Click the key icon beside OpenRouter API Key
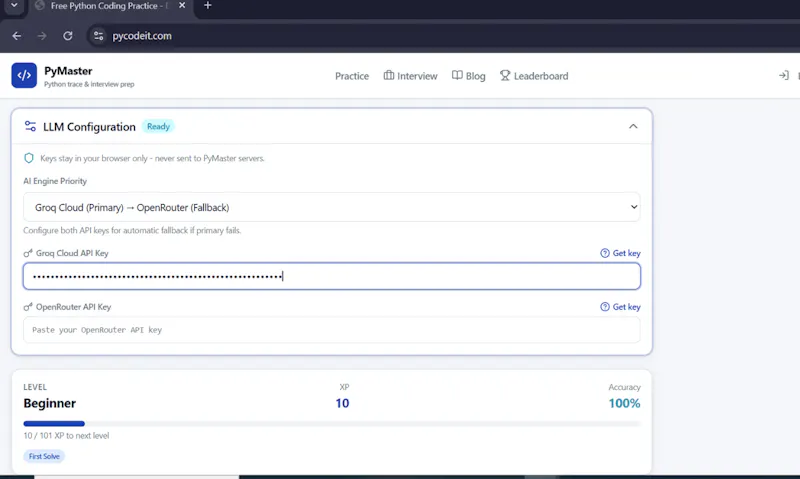This screenshot has width=800, height=479. point(28,307)
